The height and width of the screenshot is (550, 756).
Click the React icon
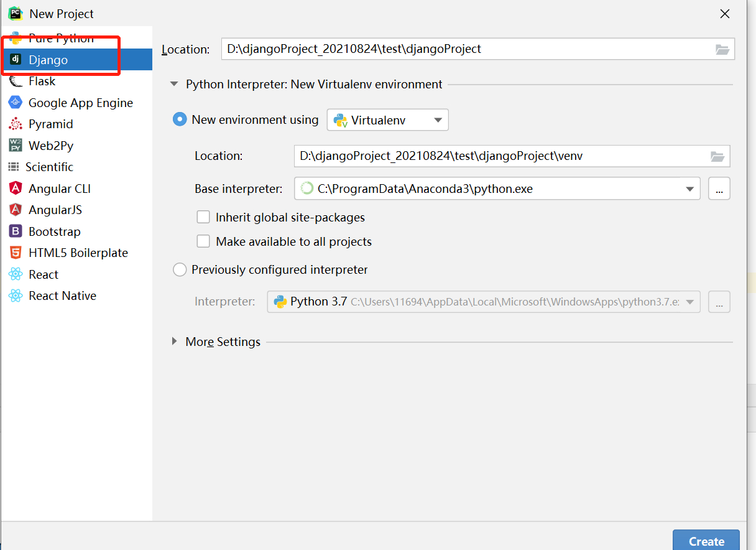coord(16,274)
